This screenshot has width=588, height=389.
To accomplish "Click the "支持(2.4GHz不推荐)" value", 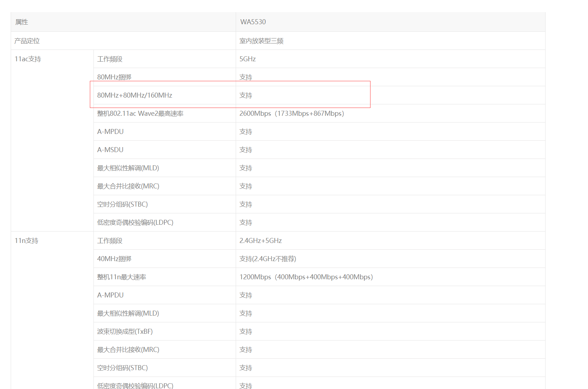I will pos(268,259).
